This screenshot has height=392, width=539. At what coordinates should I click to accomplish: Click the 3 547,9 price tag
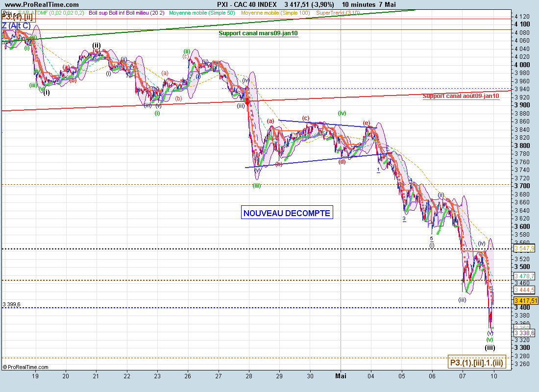click(x=524, y=248)
